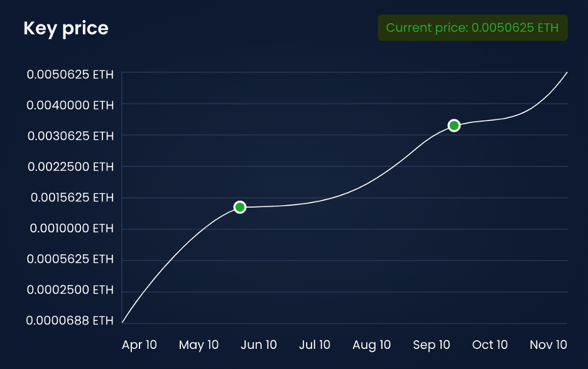Click the Oct 10 date label
This screenshot has width=588, height=369.
(490, 345)
